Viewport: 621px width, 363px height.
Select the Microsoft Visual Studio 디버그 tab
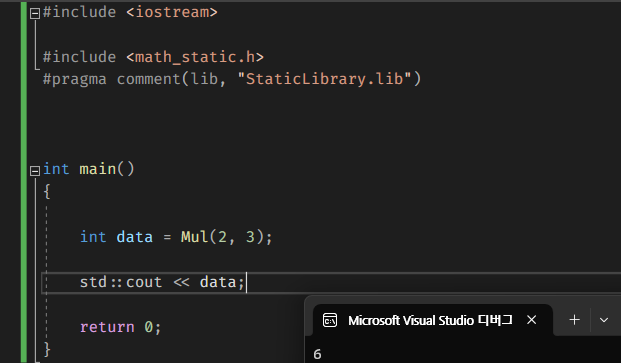[432, 320]
